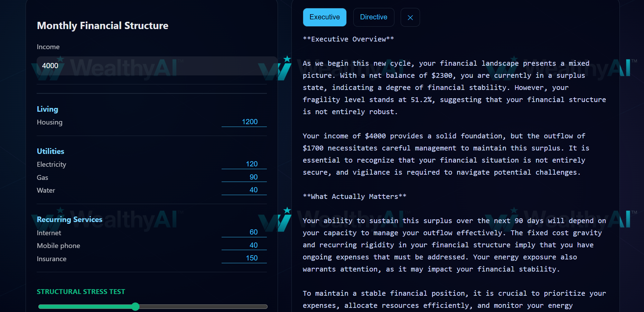Click the Housing label

coord(49,122)
